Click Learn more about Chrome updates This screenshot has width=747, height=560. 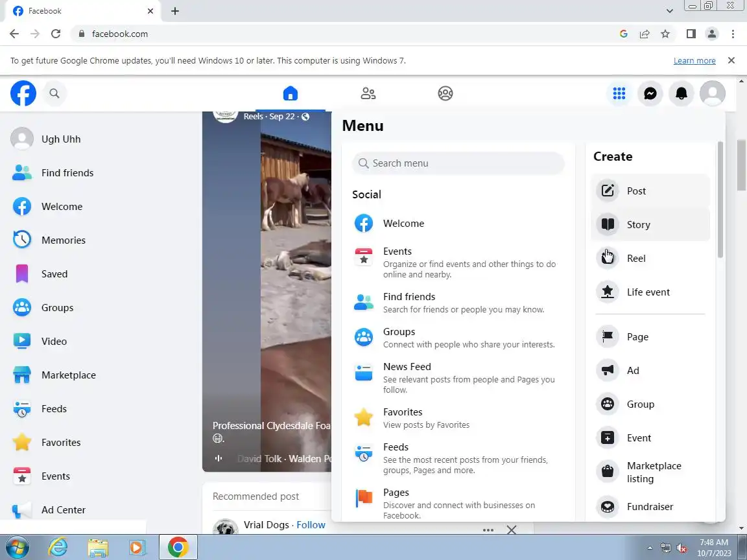[694, 60]
